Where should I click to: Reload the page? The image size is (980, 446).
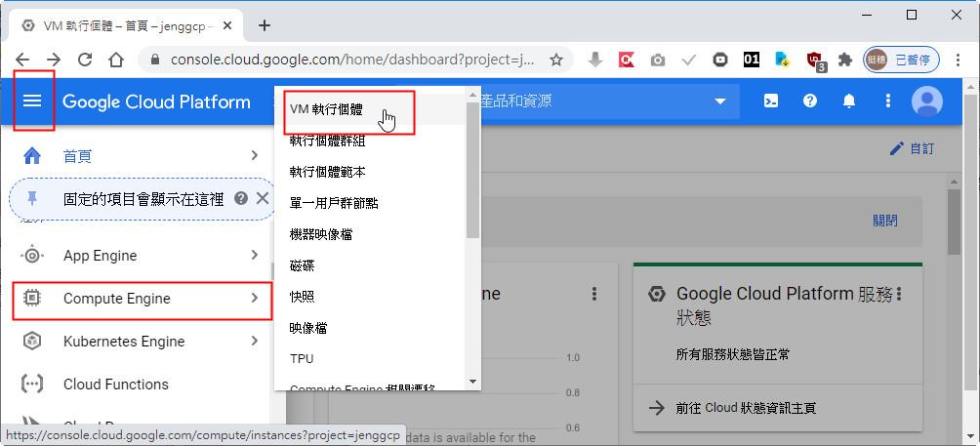pos(85,60)
